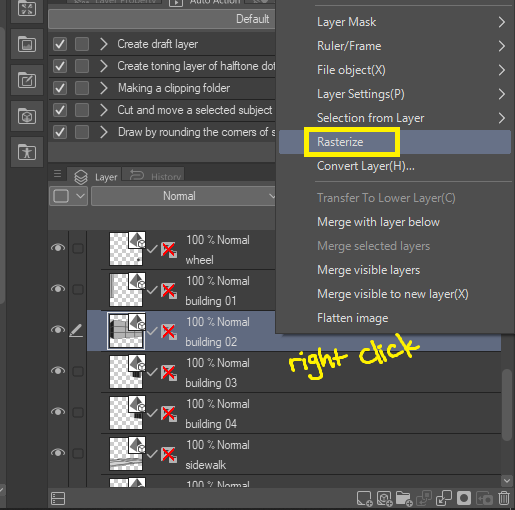Click the New layer folder icon
The image size is (515, 510).
pos(404,499)
